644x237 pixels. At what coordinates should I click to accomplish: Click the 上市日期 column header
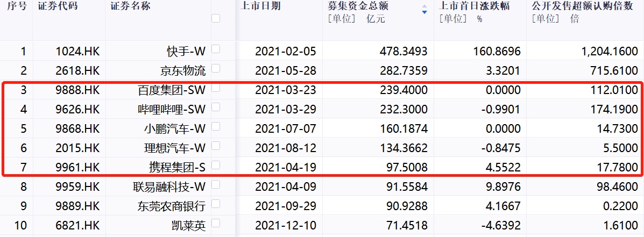(x=260, y=6)
